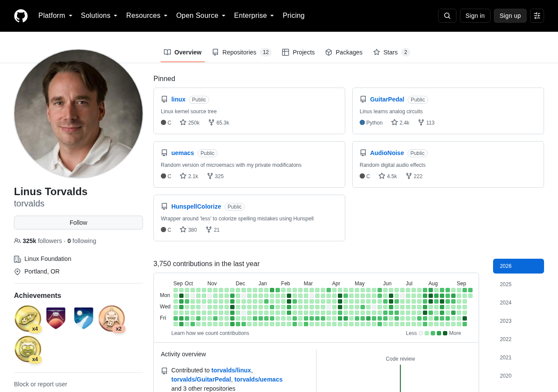Image resolution: width=558 pixels, height=392 pixels.
Task: Click the Linux Foundation organization text
Action: [x=48, y=259]
